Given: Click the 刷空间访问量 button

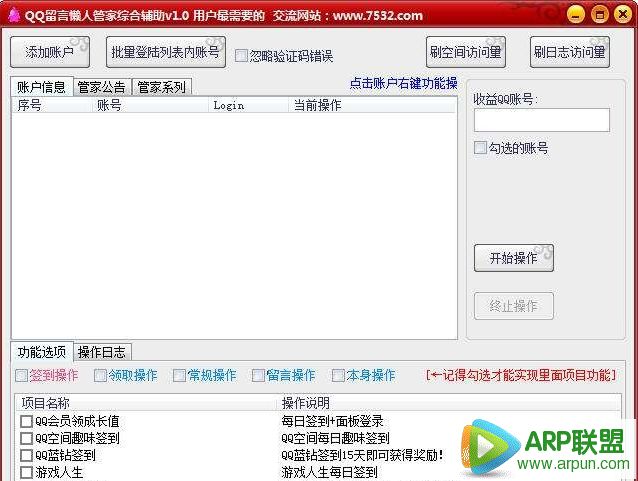Looking at the screenshot, I should [466, 52].
